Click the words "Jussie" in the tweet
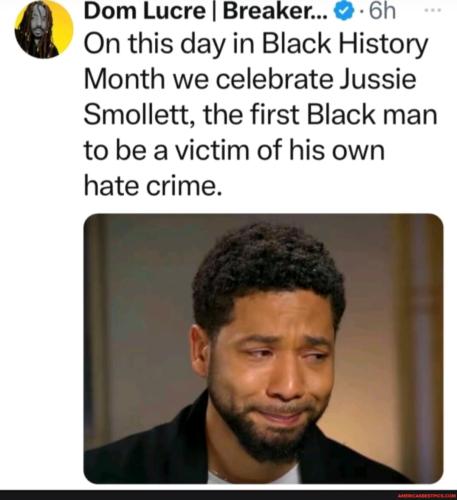Screen dimensions: 457x500 pos(377,79)
